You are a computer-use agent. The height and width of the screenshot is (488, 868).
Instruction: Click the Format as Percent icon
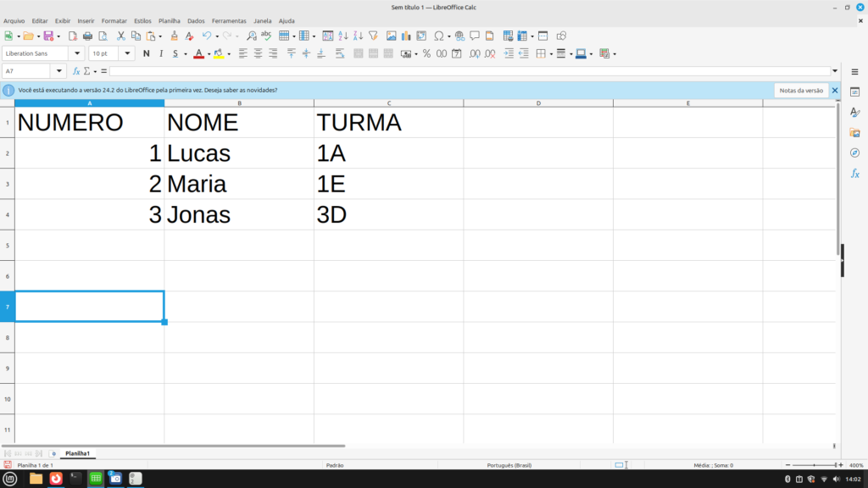427,53
